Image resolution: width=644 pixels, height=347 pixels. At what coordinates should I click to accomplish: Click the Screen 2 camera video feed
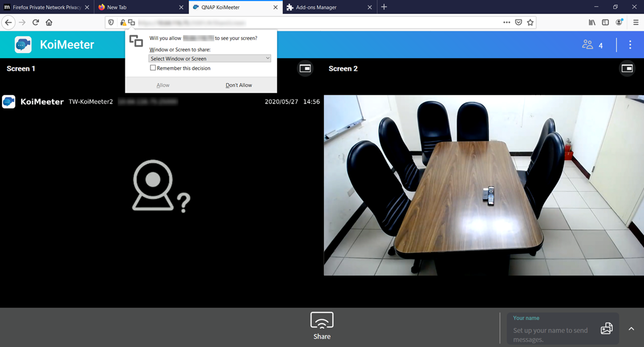[483, 185]
